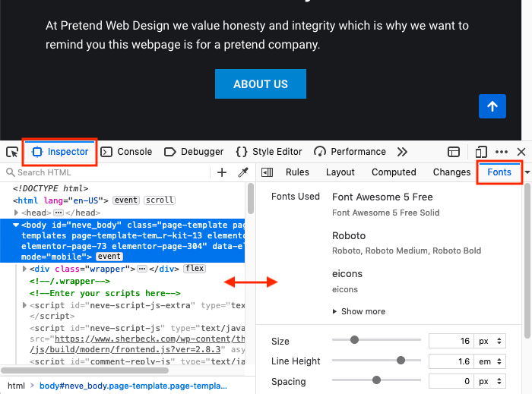Screen dimensions: 532x394
Task: Open the Fonts side tab
Action: coord(499,172)
